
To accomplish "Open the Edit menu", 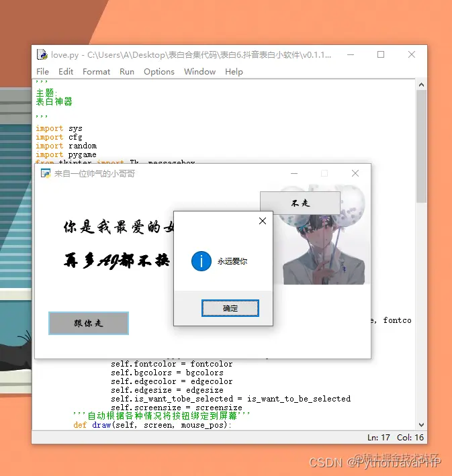I will click(66, 72).
